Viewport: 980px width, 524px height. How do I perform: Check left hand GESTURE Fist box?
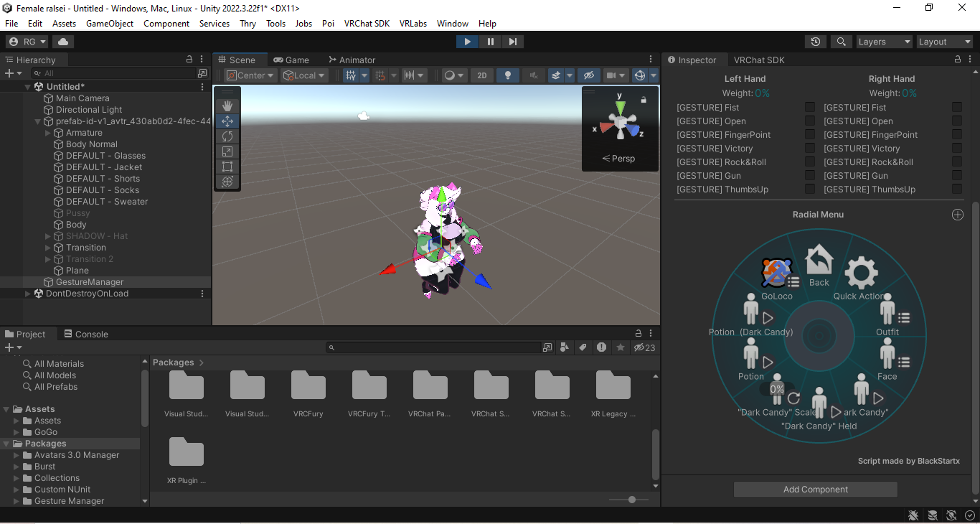pos(810,108)
